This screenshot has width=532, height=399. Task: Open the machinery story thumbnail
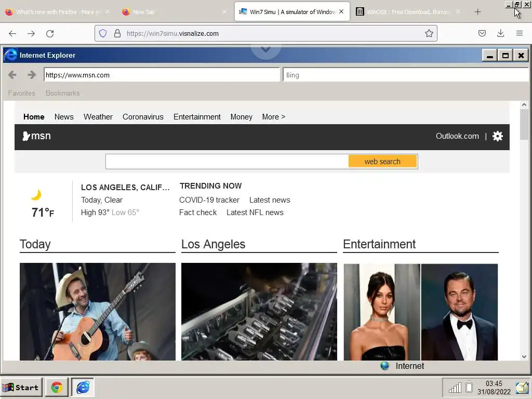coord(259,312)
